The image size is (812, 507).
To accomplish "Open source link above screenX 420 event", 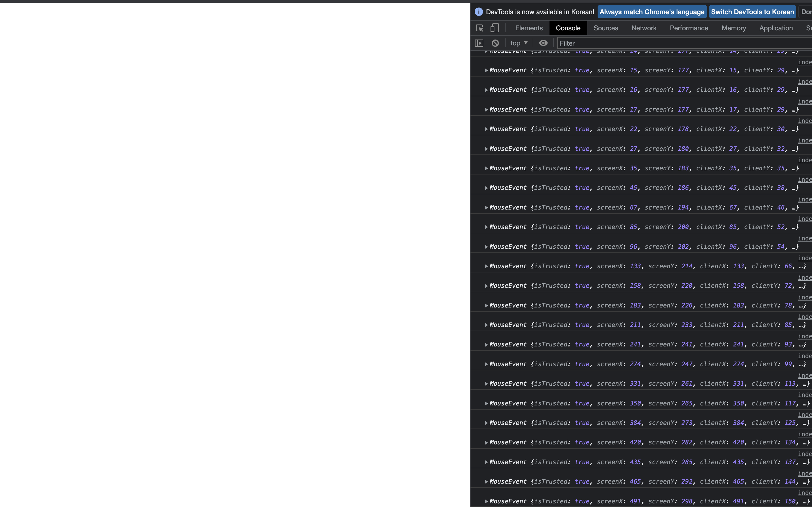I will tap(804, 434).
